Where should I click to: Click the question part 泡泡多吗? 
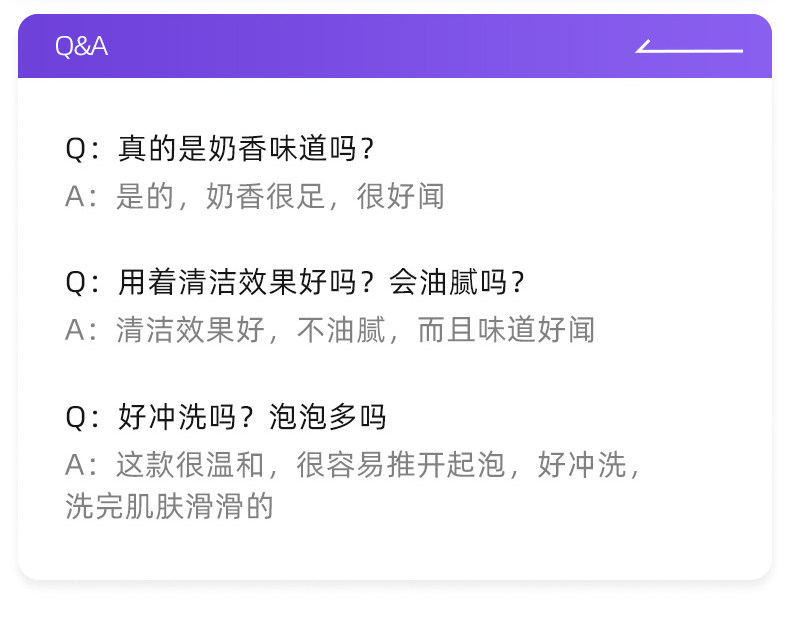pos(327,416)
